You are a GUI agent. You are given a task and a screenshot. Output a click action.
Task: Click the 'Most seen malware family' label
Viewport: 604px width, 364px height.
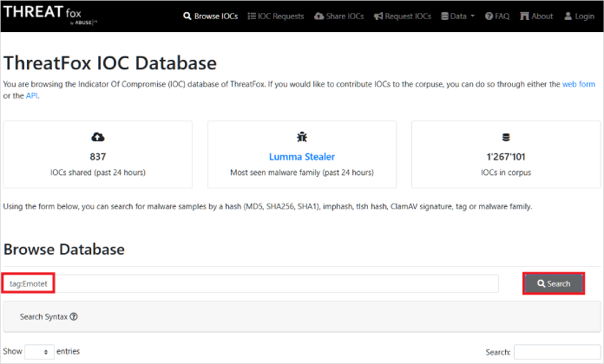[x=302, y=172]
